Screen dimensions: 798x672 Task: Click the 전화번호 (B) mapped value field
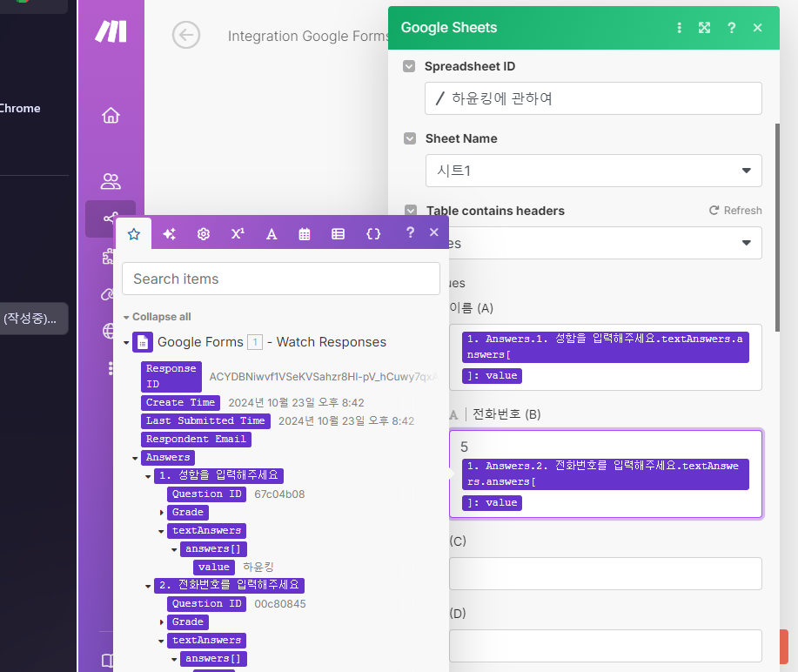(605, 474)
